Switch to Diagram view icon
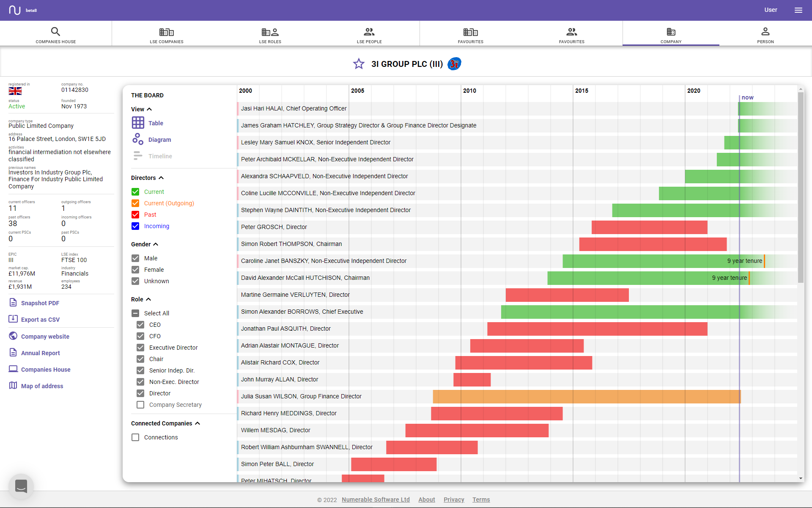Image resolution: width=812 pixels, height=508 pixels. 138,139
